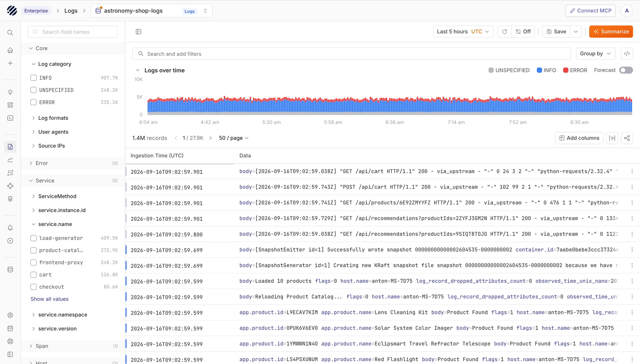Open the lightbulb insights icon
The image size is (640, 364).
[x=10, y=92]
